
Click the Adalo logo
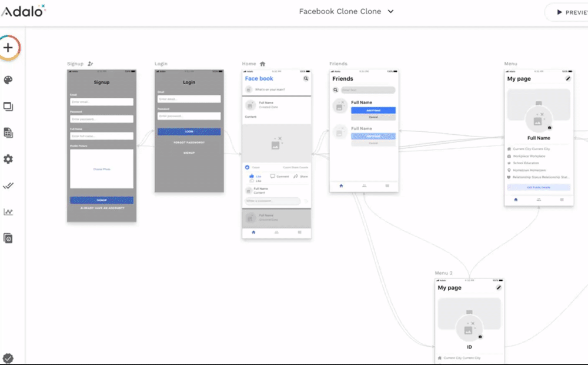pos(24,11)
